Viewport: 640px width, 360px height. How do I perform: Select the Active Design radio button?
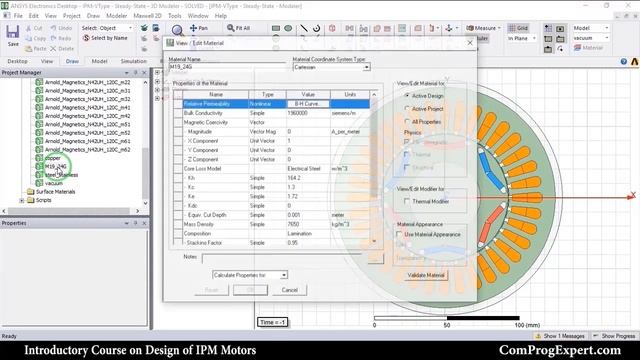tap(407, 96)
